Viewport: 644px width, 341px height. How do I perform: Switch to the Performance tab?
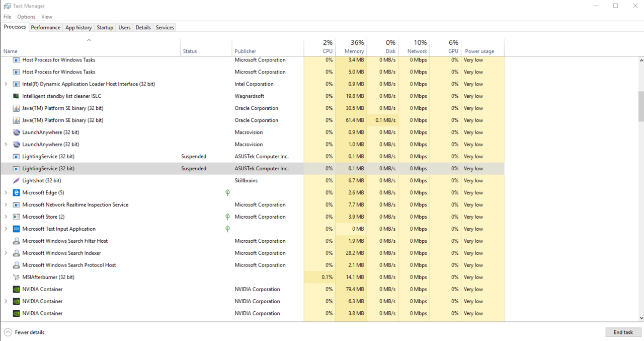pos(45,28)
